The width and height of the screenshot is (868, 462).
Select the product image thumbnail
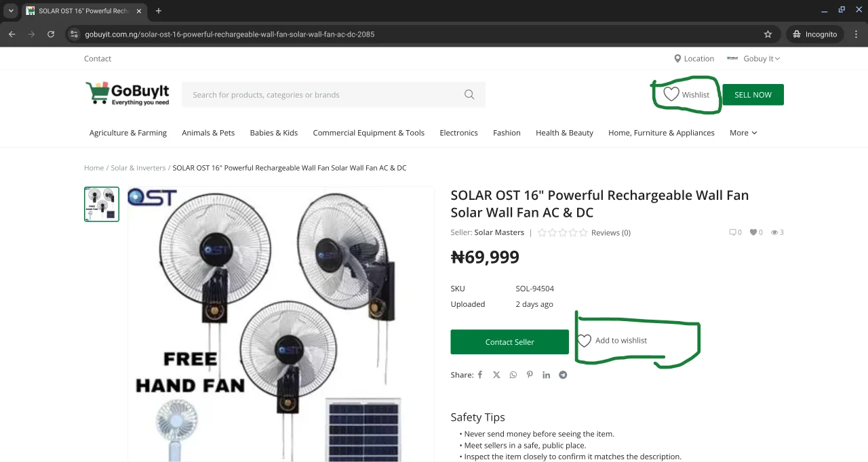(x=102, y=205)
